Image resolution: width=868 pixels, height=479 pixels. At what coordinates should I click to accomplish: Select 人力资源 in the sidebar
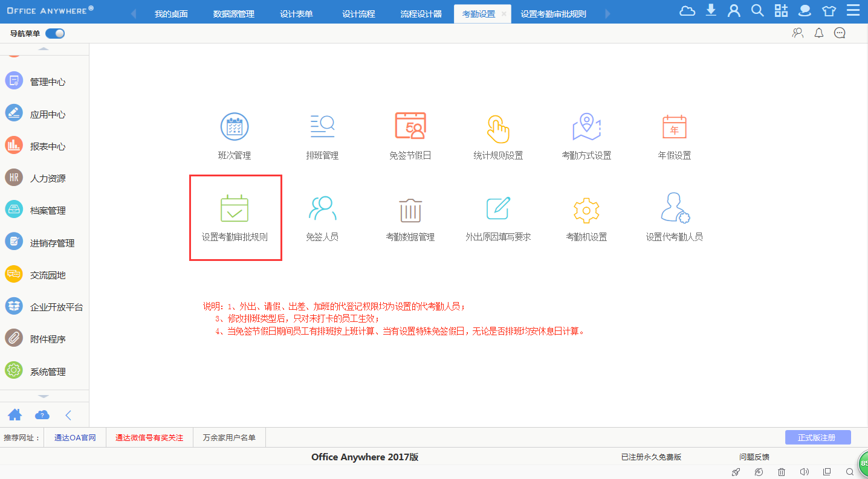click(48, 178)
